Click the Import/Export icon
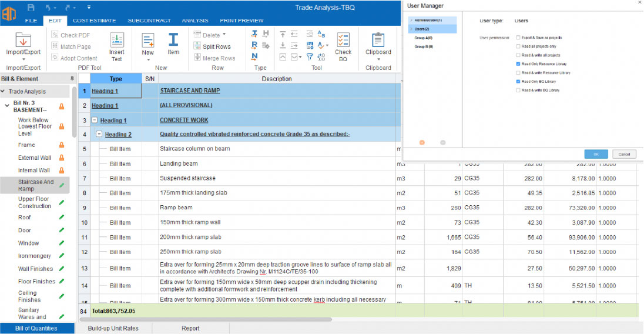The height and width of the screenshot is (334, 644). tap(23, 41)
